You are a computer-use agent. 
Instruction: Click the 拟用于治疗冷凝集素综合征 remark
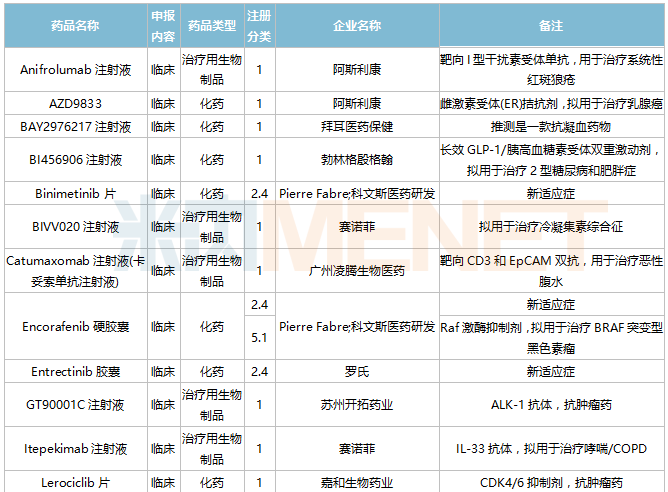click(x=551, y=227)
